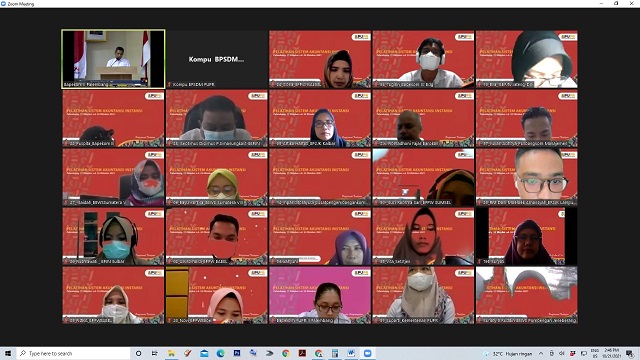Toggle the speaker volume tray icon

(x=562, y=353)
